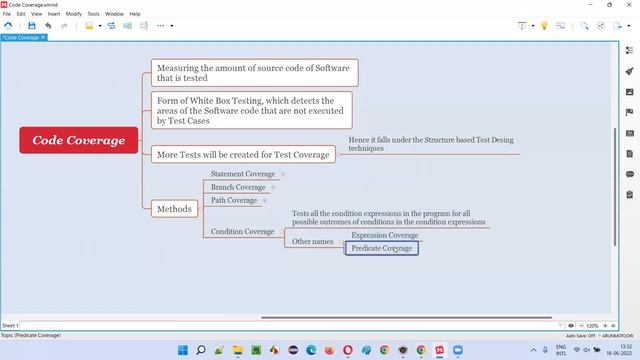Start Presentation mode icon
The width and height of the screenshot is (640, 360).
tap(522, 26)
